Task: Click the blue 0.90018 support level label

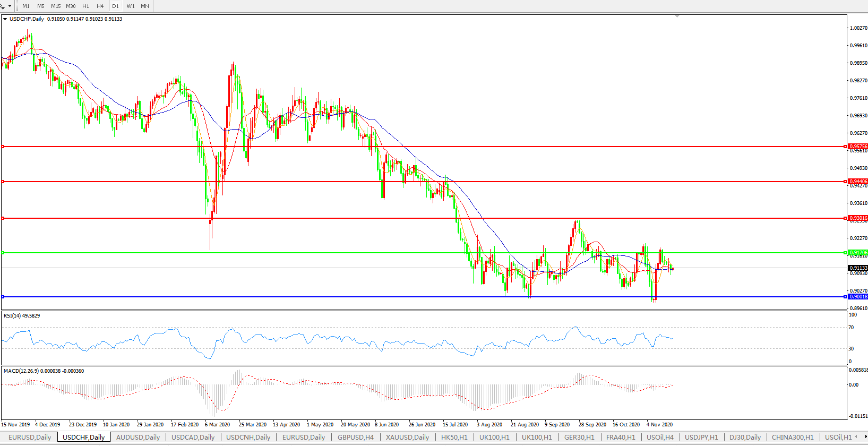Action: click(x=858, y=297)
